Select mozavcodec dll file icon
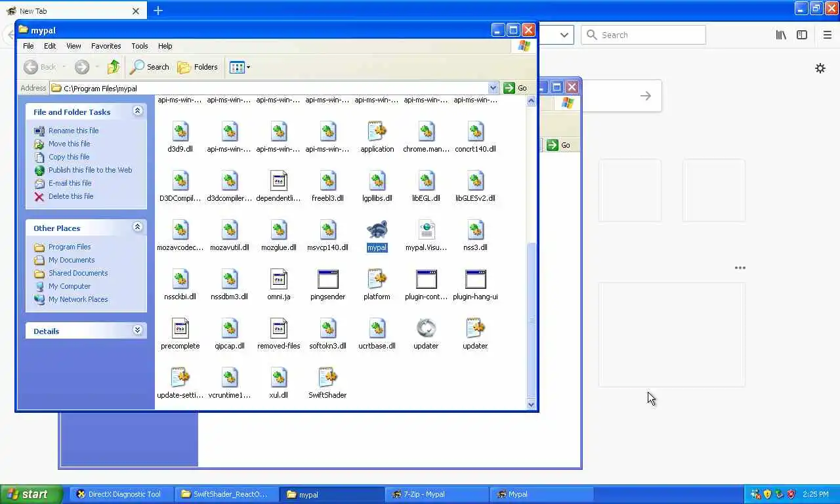This screenshot has height=504, width=840. click(180, 230)
